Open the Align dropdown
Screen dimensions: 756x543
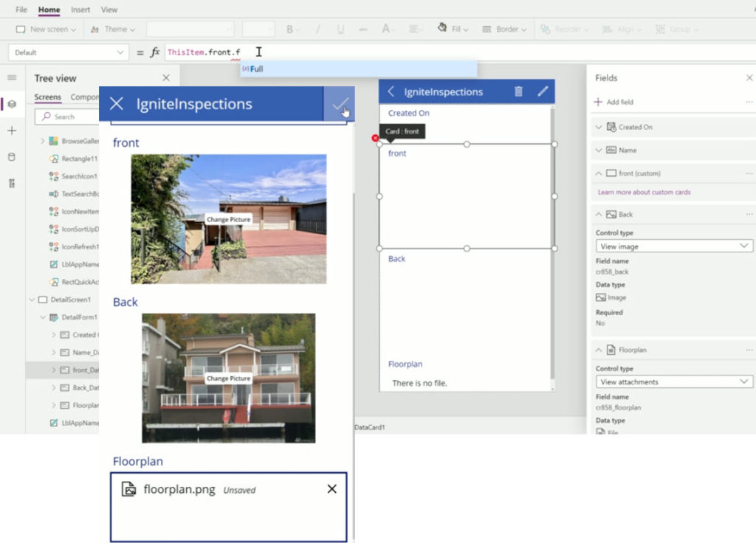pyautogui.click(x=622, y=30)
